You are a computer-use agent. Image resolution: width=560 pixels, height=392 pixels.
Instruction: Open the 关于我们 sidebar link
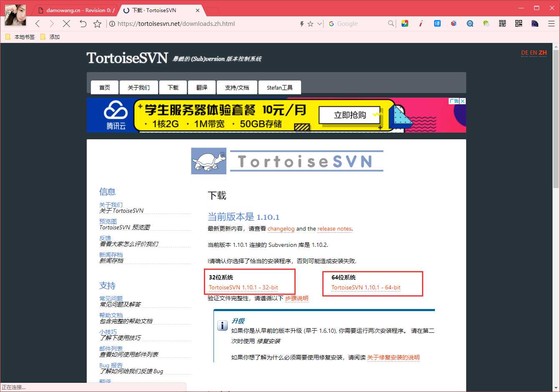111,205
